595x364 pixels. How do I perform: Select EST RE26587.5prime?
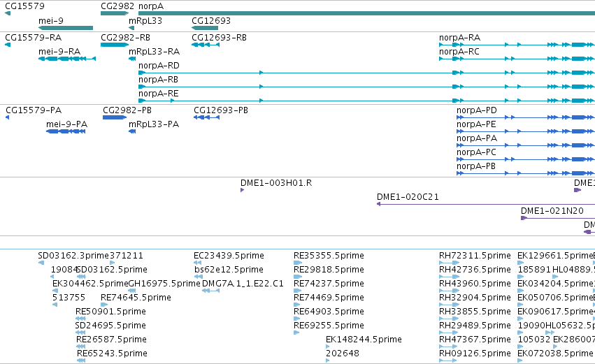coord(111,340)
